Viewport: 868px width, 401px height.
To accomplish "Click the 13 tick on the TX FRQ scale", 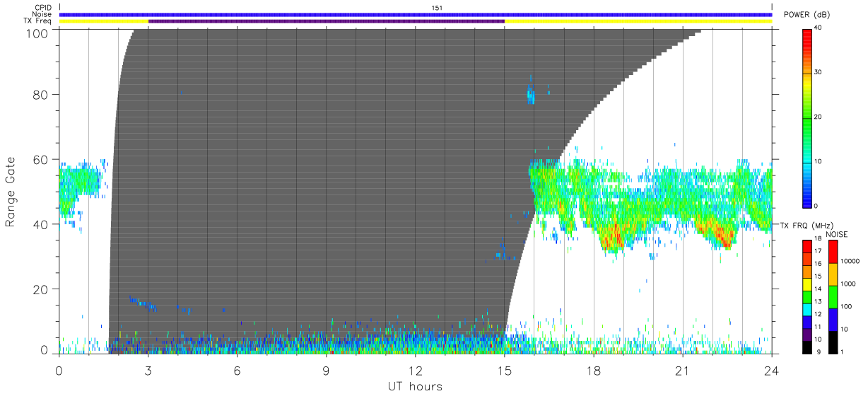I will click(x=818, y=302).
